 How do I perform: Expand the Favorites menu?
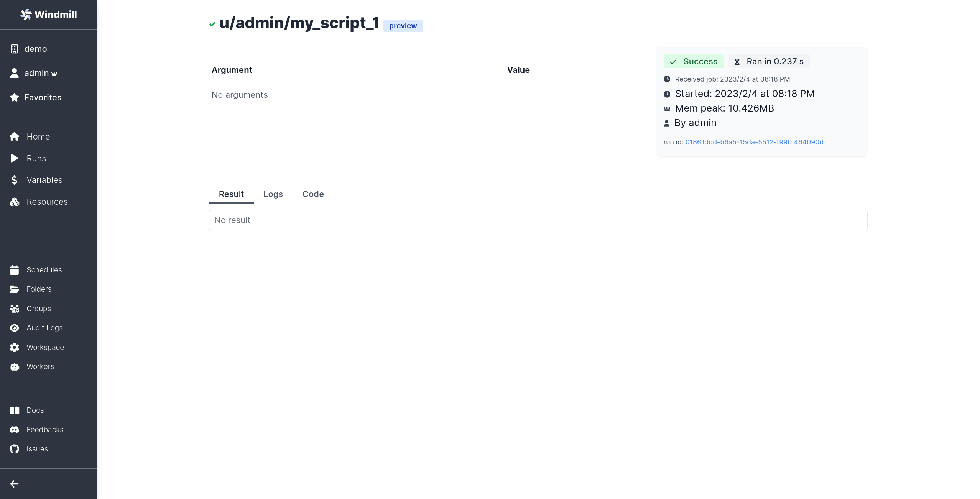click(42, 97)
